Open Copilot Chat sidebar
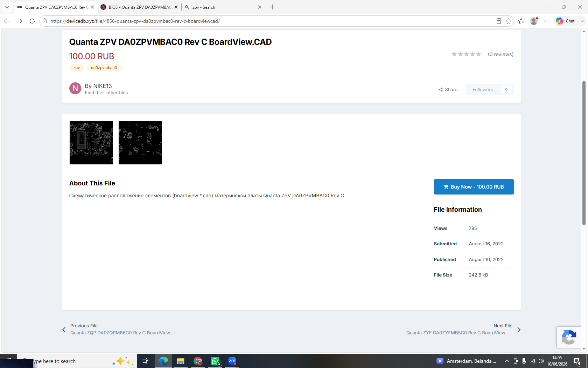The width and height of the screenshot is (588, 368). pos(565,21)
